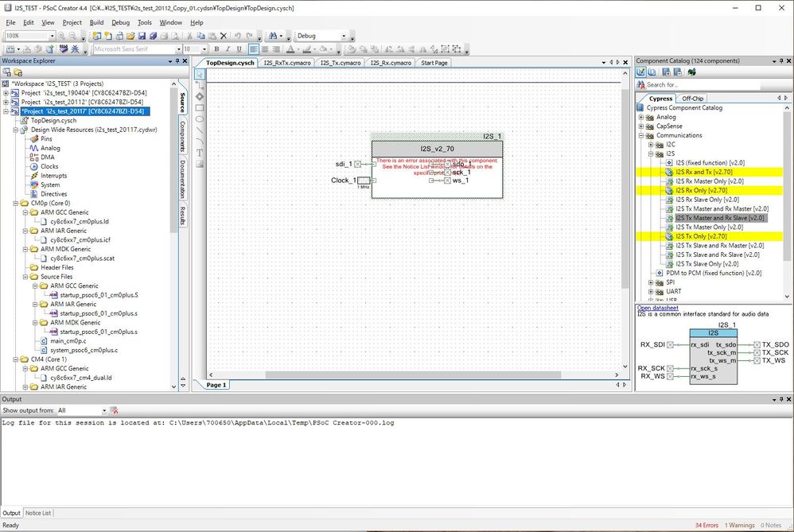Click the expand all catalog icon

click(667, 72)
